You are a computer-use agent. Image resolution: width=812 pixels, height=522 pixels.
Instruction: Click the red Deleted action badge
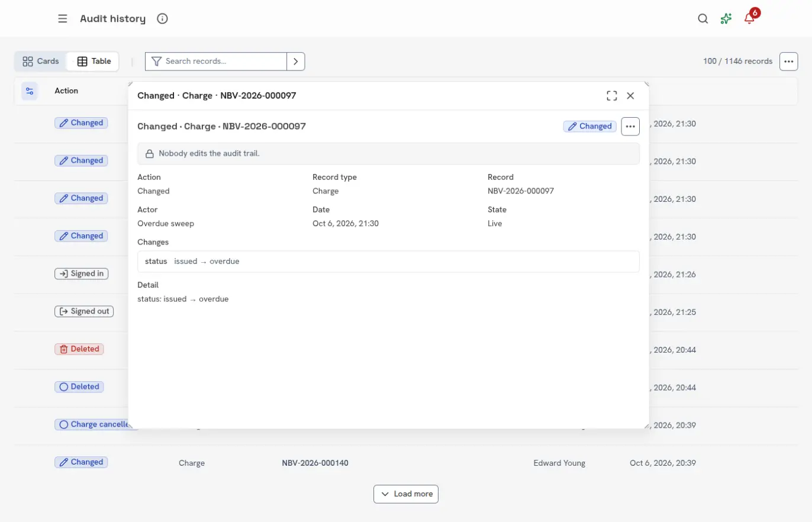[79, 349]
